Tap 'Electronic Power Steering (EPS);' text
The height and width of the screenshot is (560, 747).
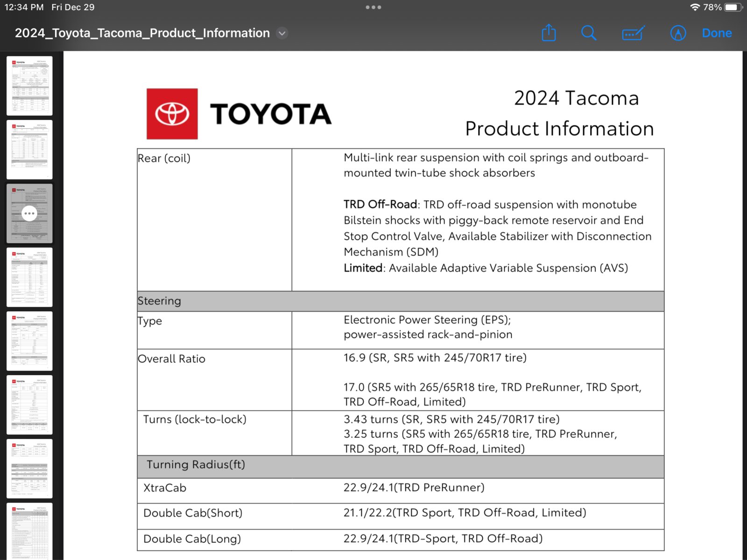click(427, 320)
